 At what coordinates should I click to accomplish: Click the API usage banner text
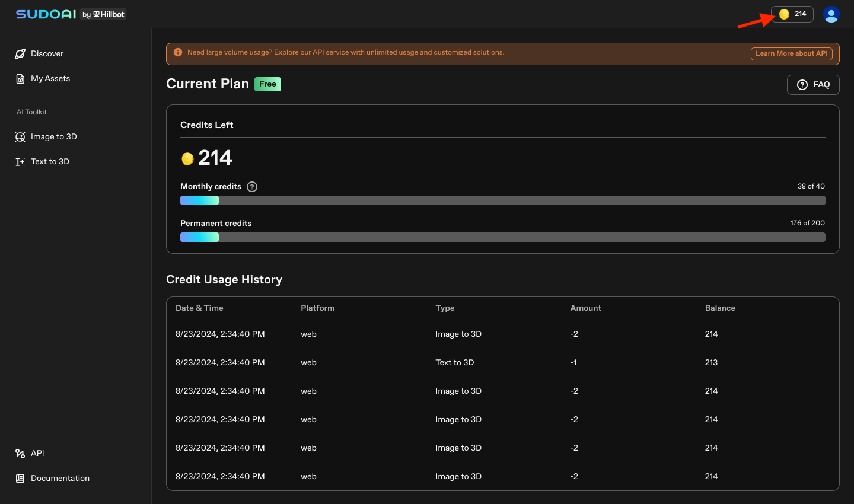tap(346, 52)
